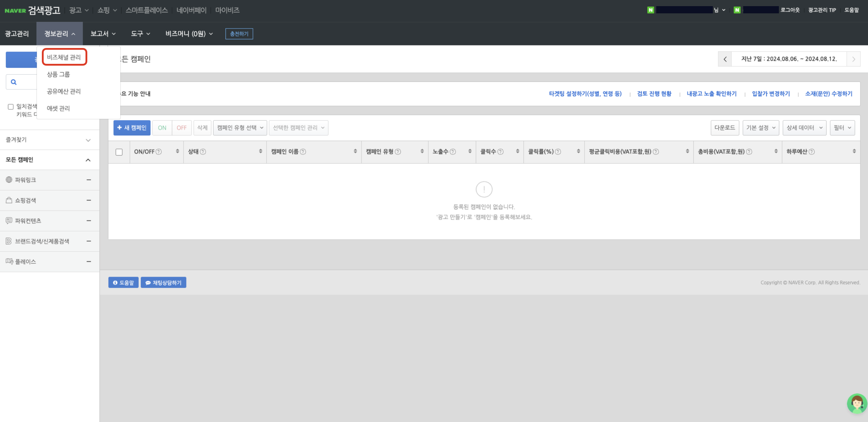Click the info icon on 도움말 button
The image size is (868, 422).
tap(115, 282)
